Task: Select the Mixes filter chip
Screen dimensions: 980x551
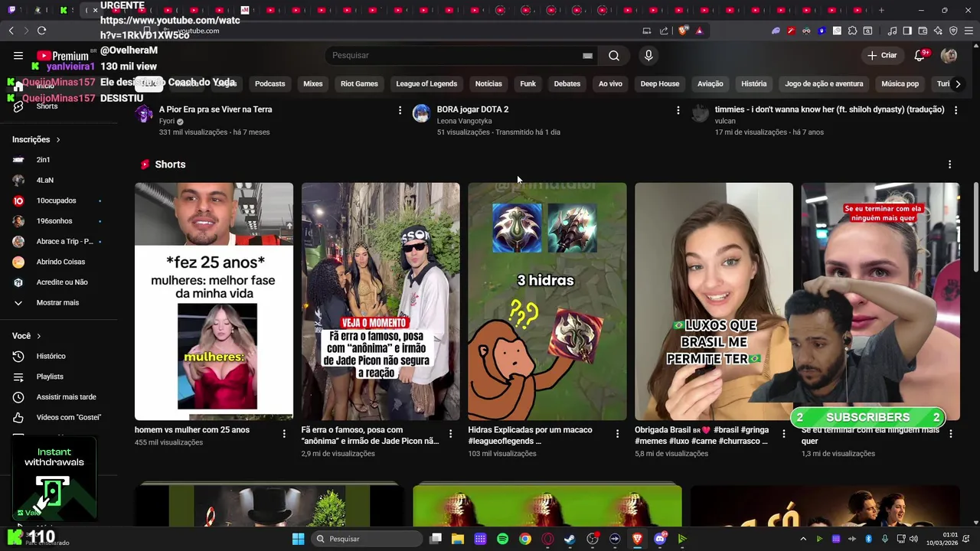Action: pos(312,83)
